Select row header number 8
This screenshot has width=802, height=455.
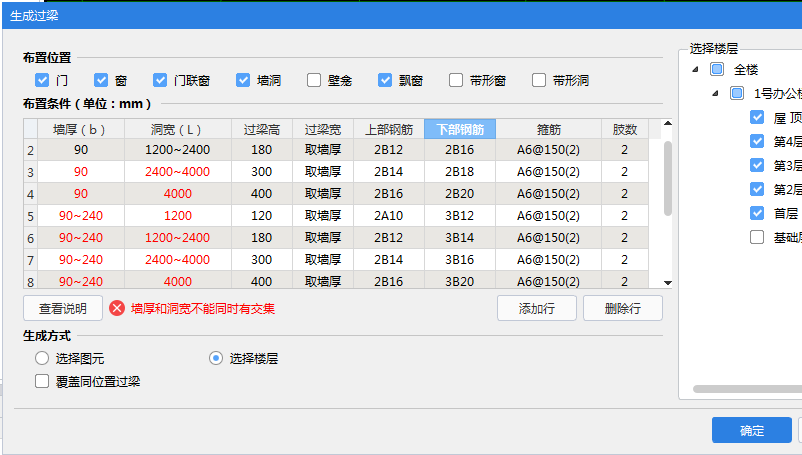(x=31, y=281)
